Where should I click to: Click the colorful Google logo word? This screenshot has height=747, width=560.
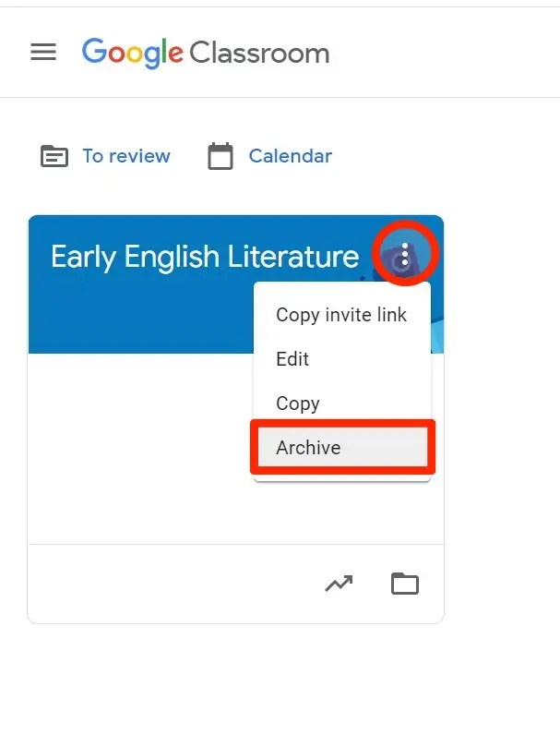point(132,53)
